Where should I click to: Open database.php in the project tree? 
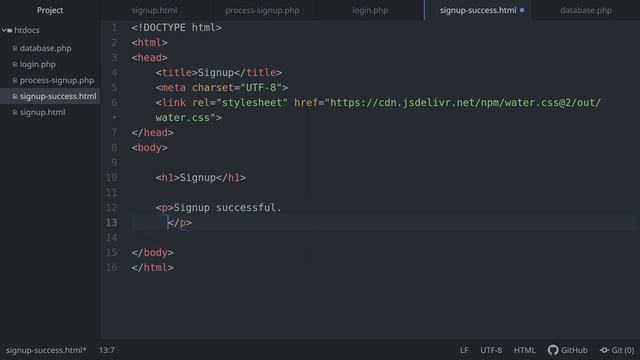click(45, 48)
